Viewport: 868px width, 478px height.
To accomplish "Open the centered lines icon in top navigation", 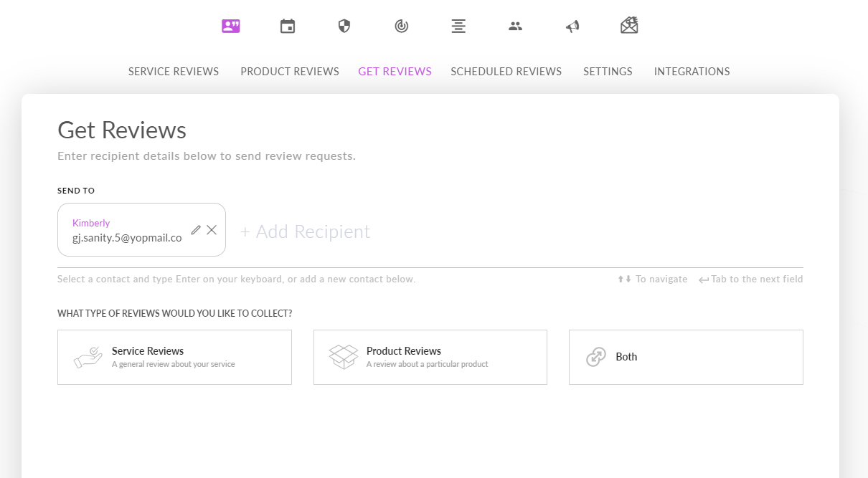I will coord(458,27).
